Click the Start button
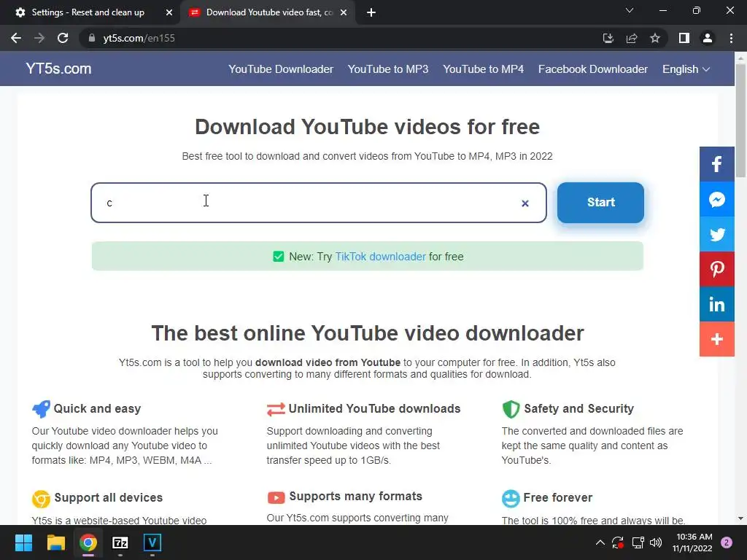The image size is (747, 560). [600, 203]
